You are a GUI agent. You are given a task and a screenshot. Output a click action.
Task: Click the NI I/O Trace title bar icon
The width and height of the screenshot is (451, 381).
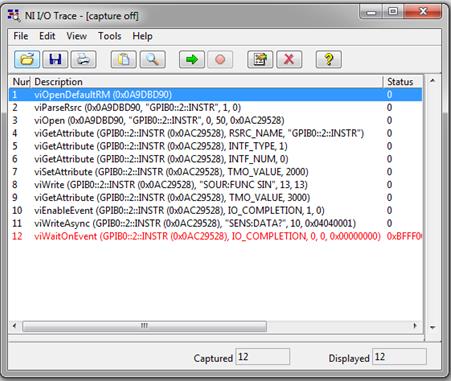(14, 16)
